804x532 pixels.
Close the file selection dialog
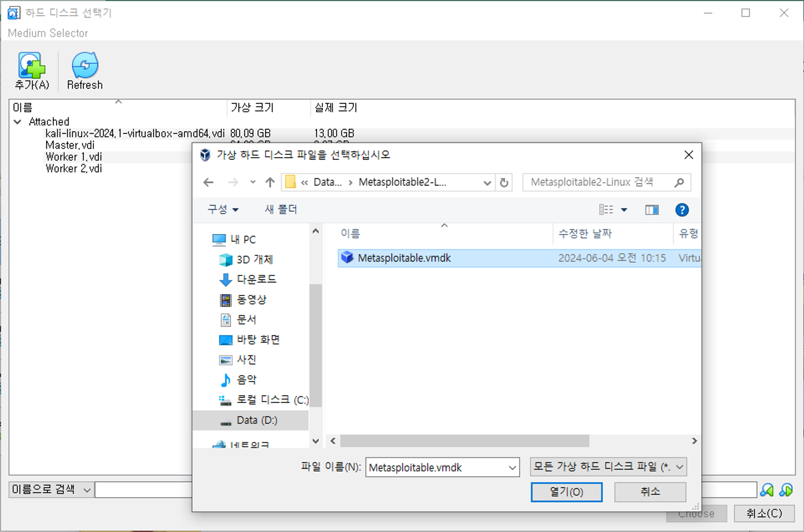(x=689, y=155)
